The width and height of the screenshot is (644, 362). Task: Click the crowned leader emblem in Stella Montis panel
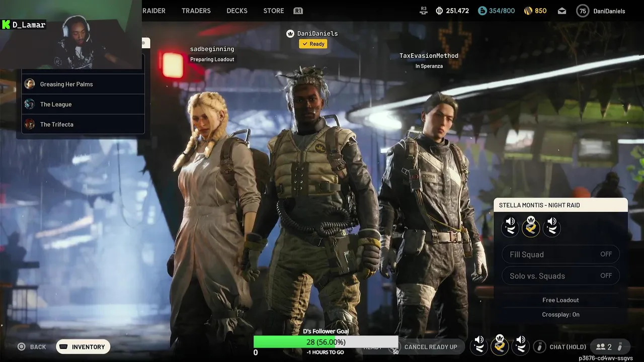pyautogui.click(x=531, y=227)
